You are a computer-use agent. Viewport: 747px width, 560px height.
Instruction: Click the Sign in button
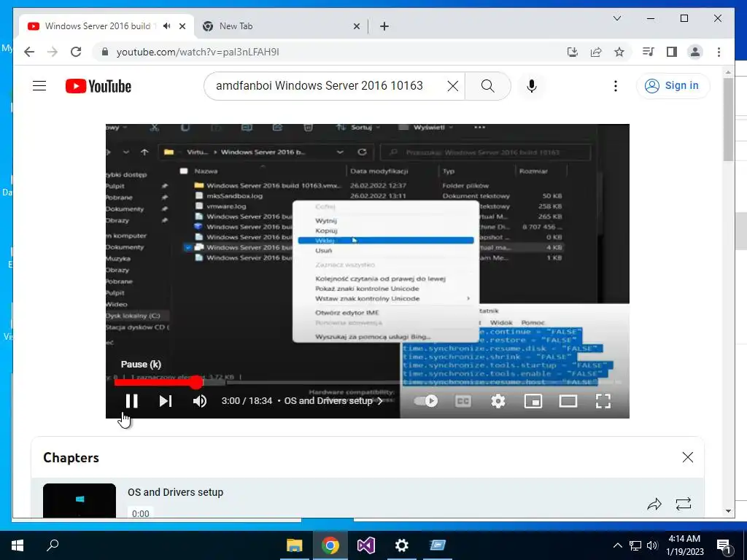pos(673,86)
